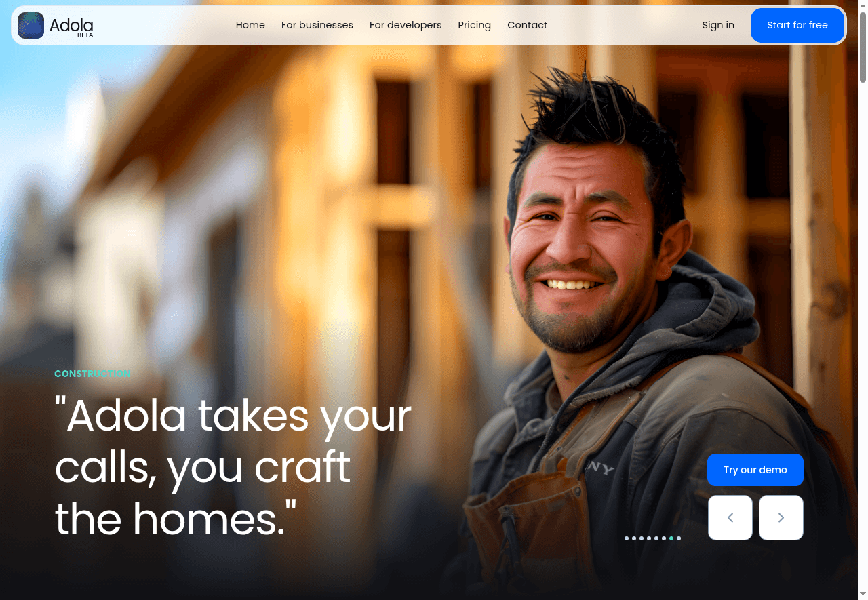Viewport: 868px width, 600px height.
Task: Go to For developers
Action: 406,25
